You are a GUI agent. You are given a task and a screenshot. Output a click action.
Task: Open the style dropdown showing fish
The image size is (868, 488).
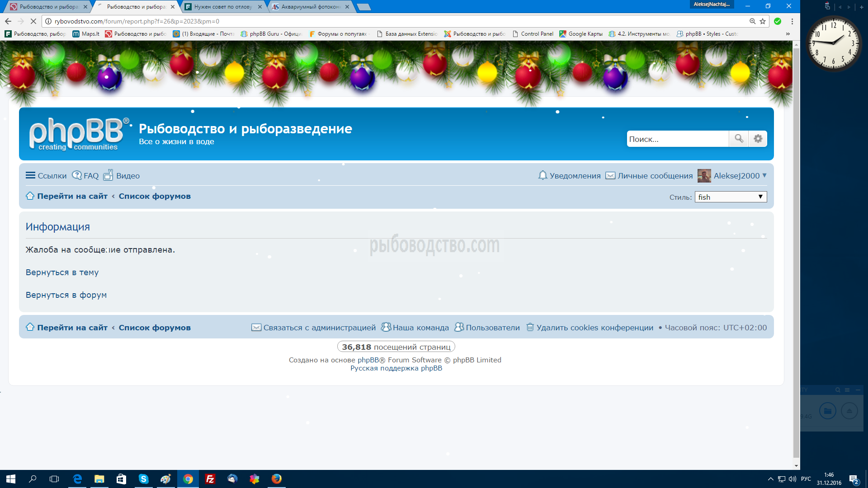(731, 197)
